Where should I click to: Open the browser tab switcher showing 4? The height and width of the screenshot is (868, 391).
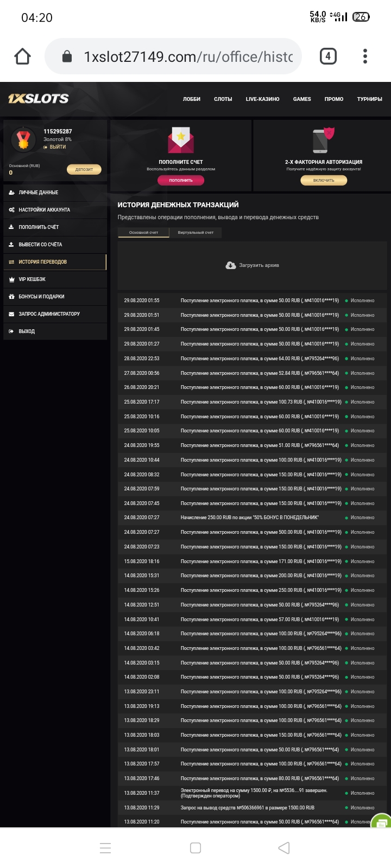click(x=327, y=56)
